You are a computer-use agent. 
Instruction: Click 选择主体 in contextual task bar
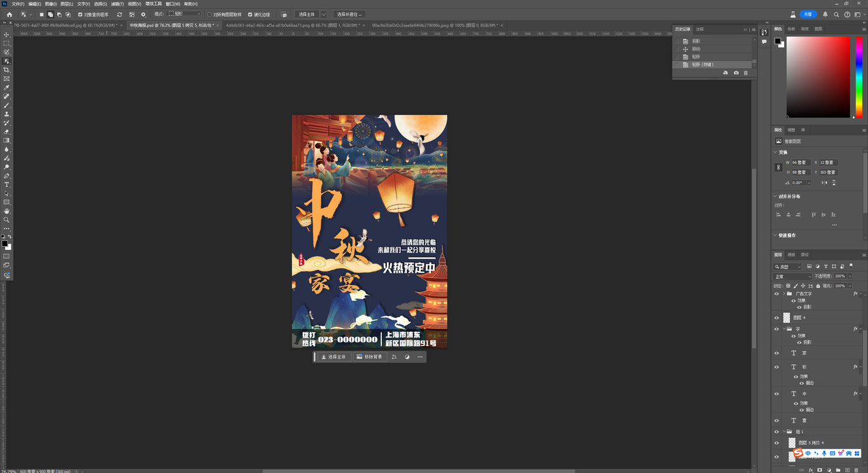333,357
